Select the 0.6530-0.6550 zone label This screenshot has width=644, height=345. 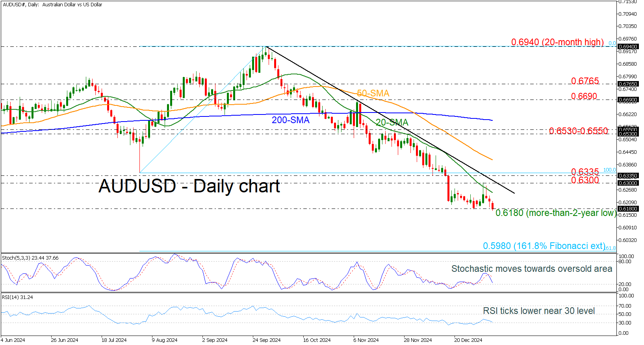[579, 131]
